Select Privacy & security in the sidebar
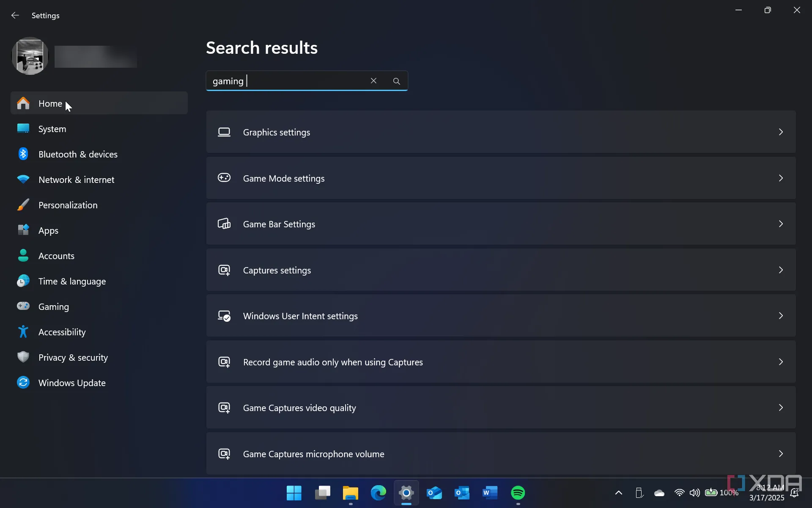The height and width of the screenshot is (508, 812). (73, 357)
